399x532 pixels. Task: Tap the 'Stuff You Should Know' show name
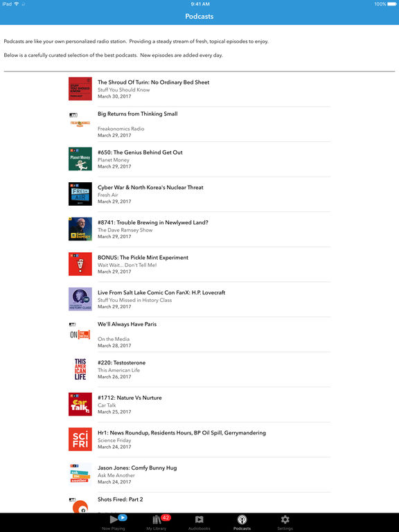click(123, 89)
